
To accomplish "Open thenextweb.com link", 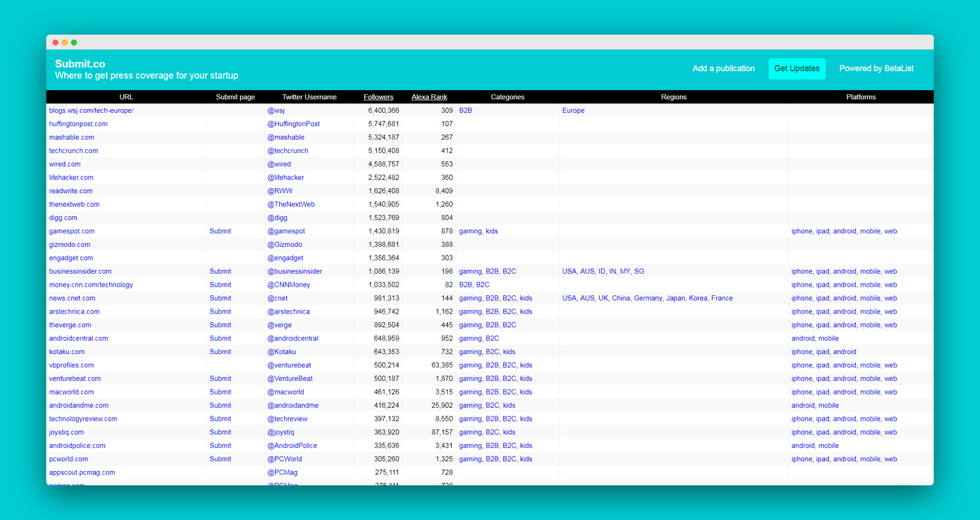I will [74, 205].
